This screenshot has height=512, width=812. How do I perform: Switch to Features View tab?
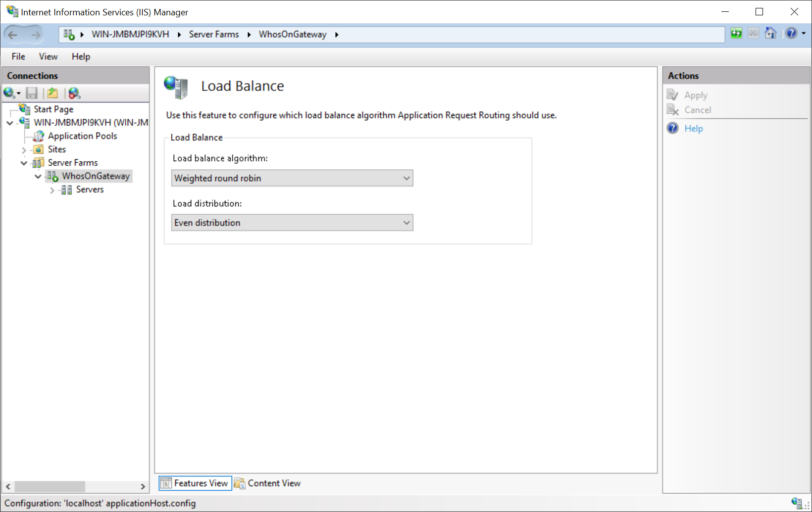coord(195,483)
